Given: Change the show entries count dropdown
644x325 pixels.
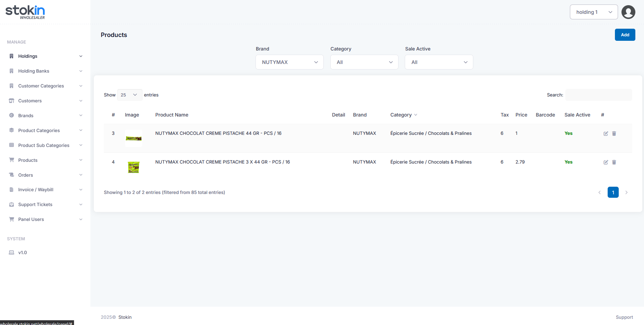Looking at the screenshot, I should pyautogui.click(x=129, y=95).
